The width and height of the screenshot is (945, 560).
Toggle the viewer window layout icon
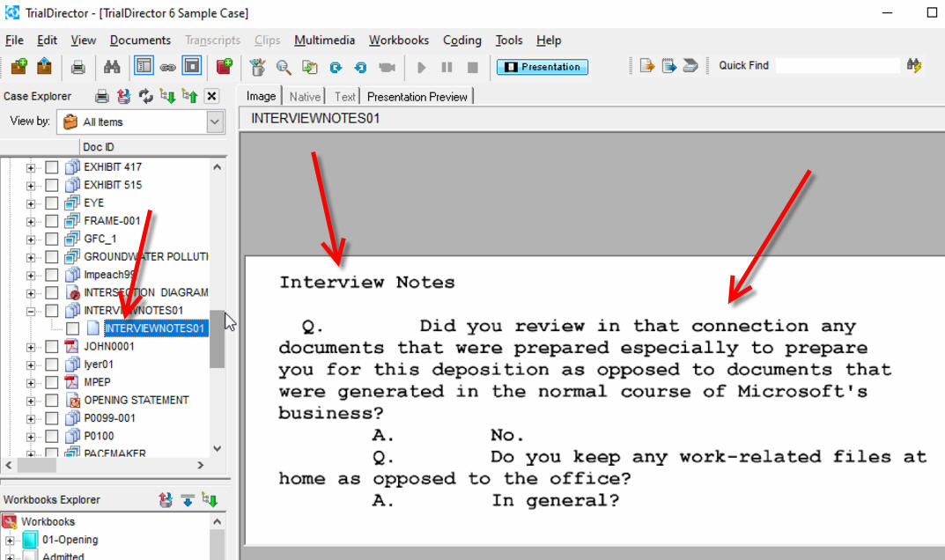(192, 66)
